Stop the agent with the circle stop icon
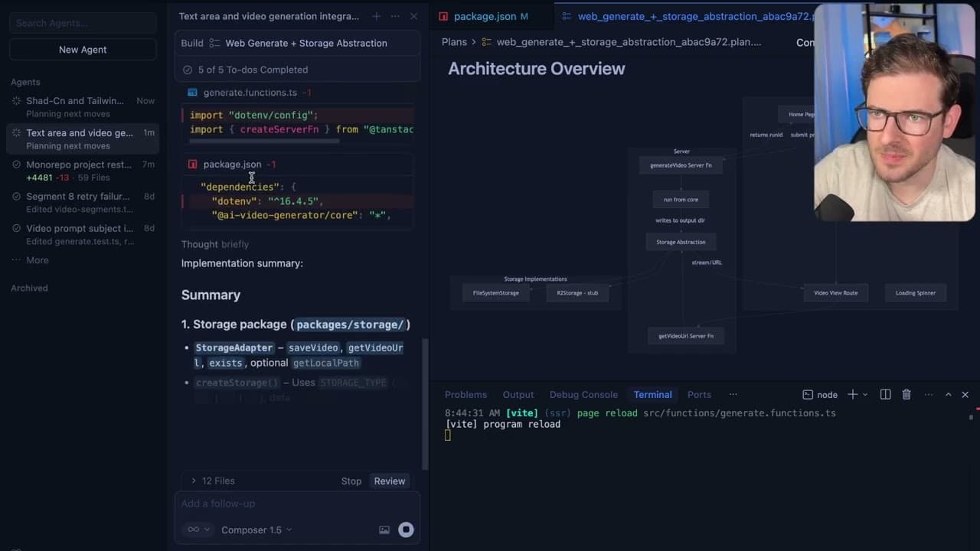The image size is (980, 551). coord(406,529)
